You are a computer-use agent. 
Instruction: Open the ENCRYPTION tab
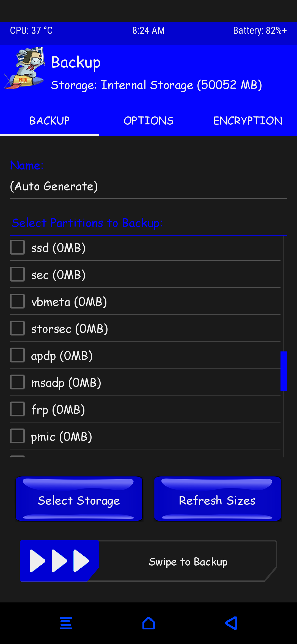[248, 121]
